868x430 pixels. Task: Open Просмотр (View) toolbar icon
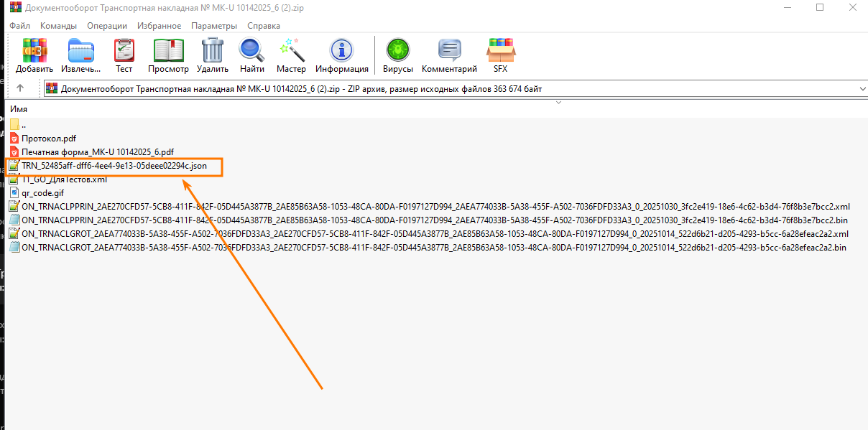click(168, 50)
